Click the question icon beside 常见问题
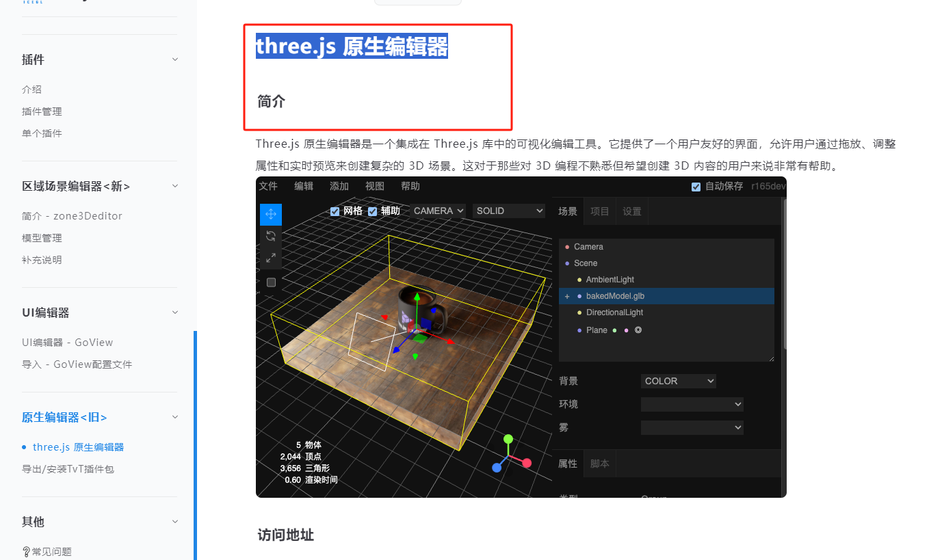 pos(27,552)
